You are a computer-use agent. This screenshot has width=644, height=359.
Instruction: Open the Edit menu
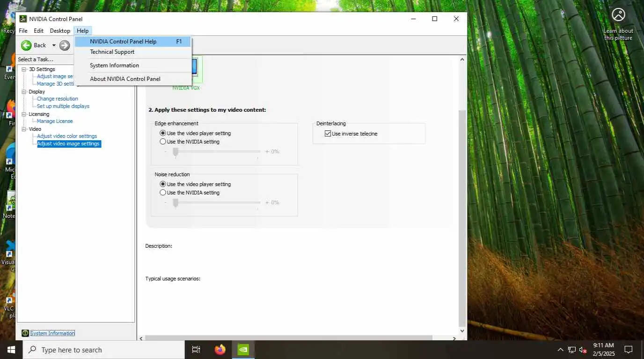[38, 31]
